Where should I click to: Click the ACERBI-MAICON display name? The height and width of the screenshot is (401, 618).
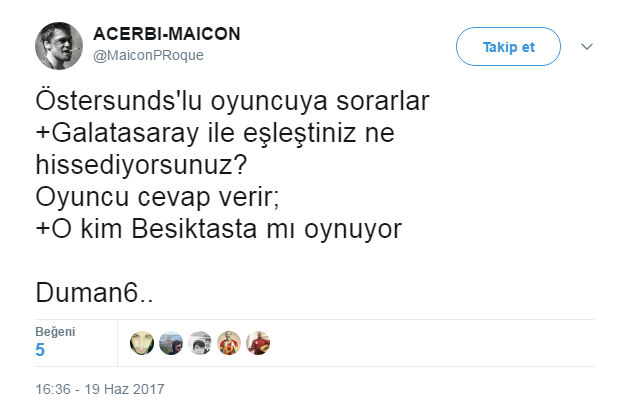point(166,34)
